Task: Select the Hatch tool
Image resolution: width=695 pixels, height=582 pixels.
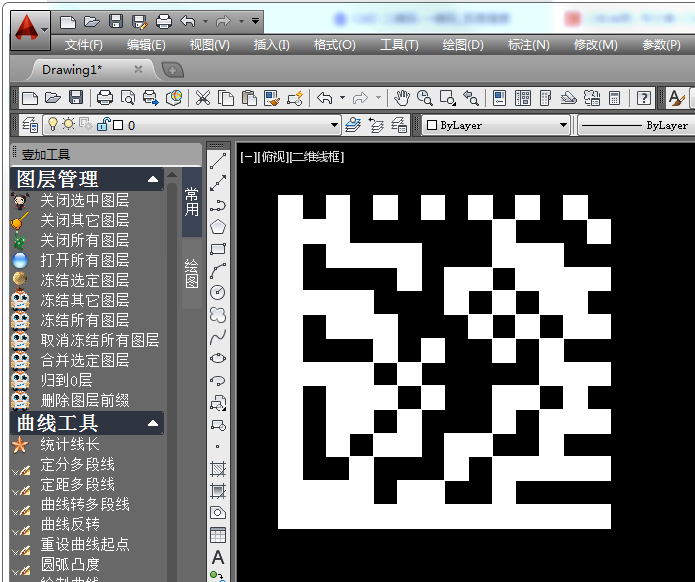Action: [218, 469]
